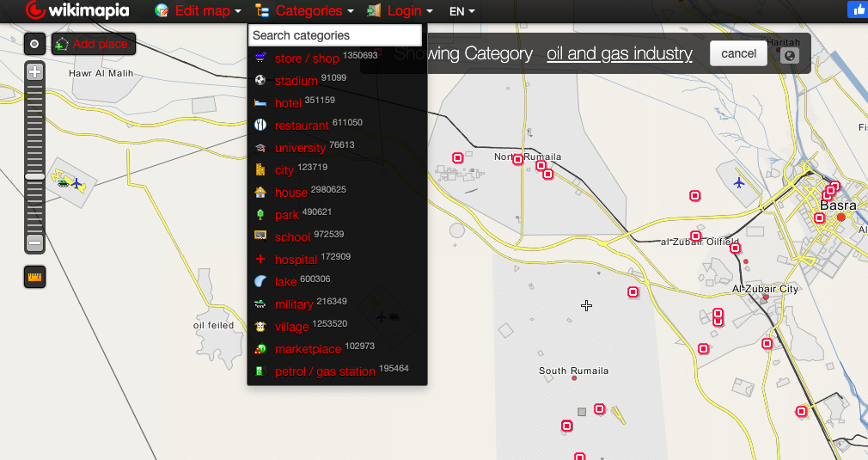Click the Categories tree icon
Image resolution: width=868 pixels, height=460 pixels.
pos(262,10)
